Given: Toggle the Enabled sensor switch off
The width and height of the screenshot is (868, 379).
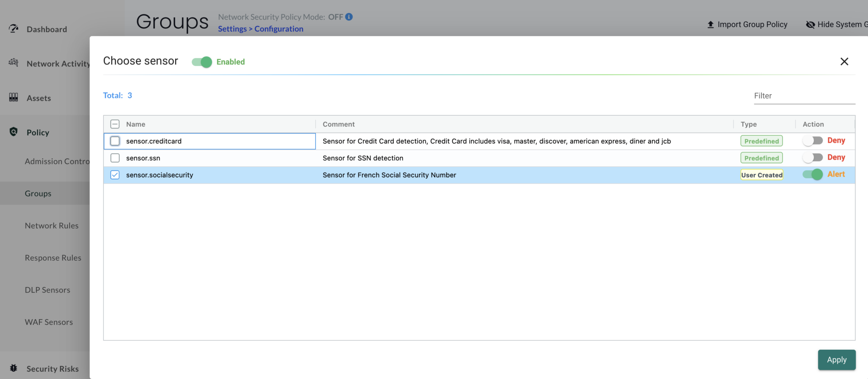Looking at the screenshot, I should click(x=202, y=62).
